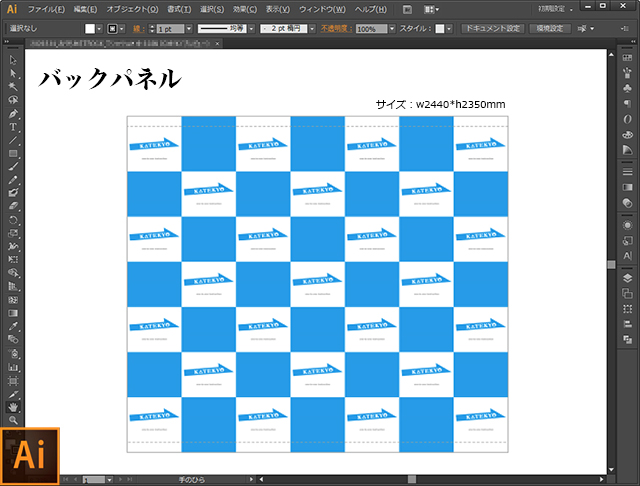Screen dimensions: 640x486
Task: Open the Transform panel icon
Action: [x=627, y=309]
